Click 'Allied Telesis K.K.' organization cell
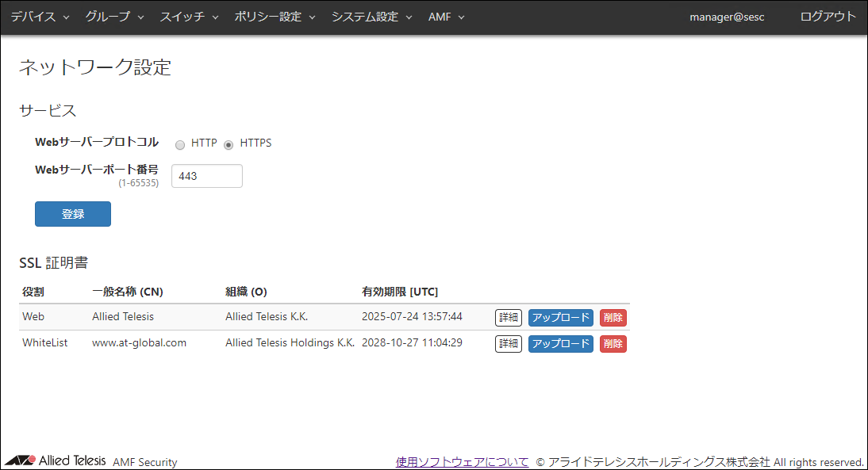The width and height of the screenshot is (868, 470). [x=267, y=316]
